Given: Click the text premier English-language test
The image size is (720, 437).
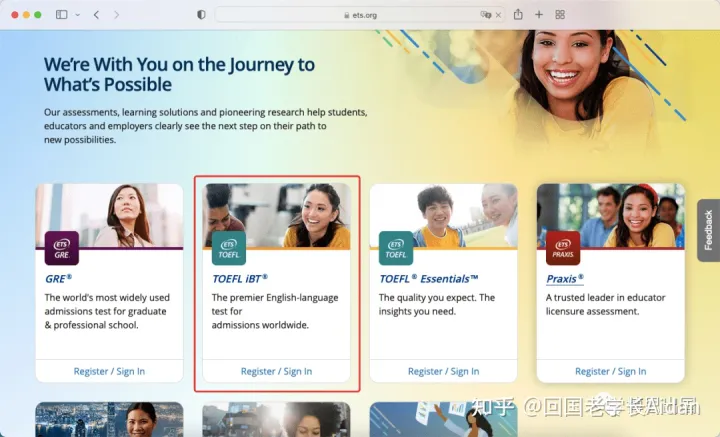Looking at the screenshot, I should coord(275,311).
